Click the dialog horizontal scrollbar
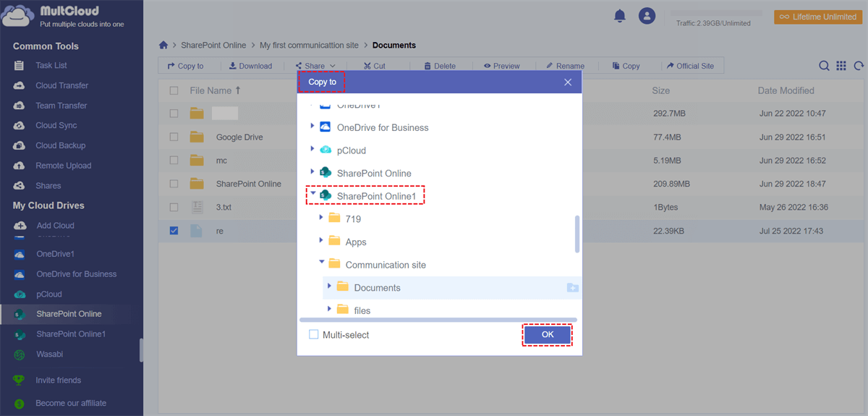868x416 pixels. click(x=438, y=319)
